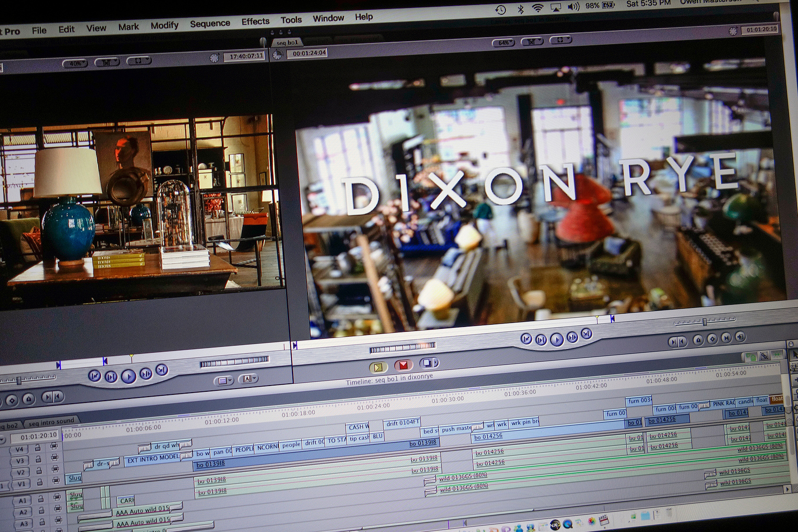Open the Canvas 64% zoom pop-up
This screenshot has width=798, height=532.
pos(503,43)
